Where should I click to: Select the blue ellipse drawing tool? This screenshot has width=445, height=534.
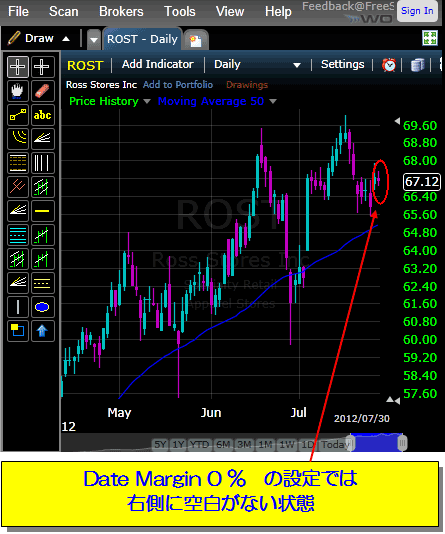(x=42, y=307)
